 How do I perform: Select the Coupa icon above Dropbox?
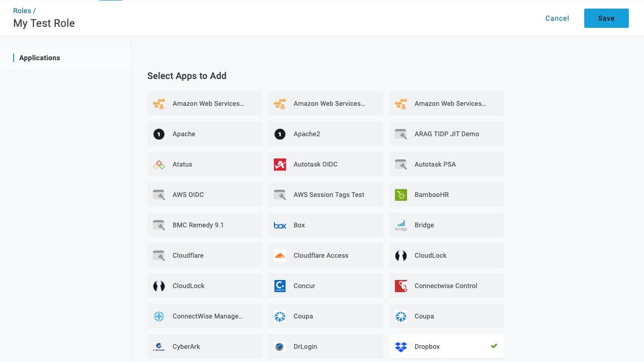coord(401,316)
